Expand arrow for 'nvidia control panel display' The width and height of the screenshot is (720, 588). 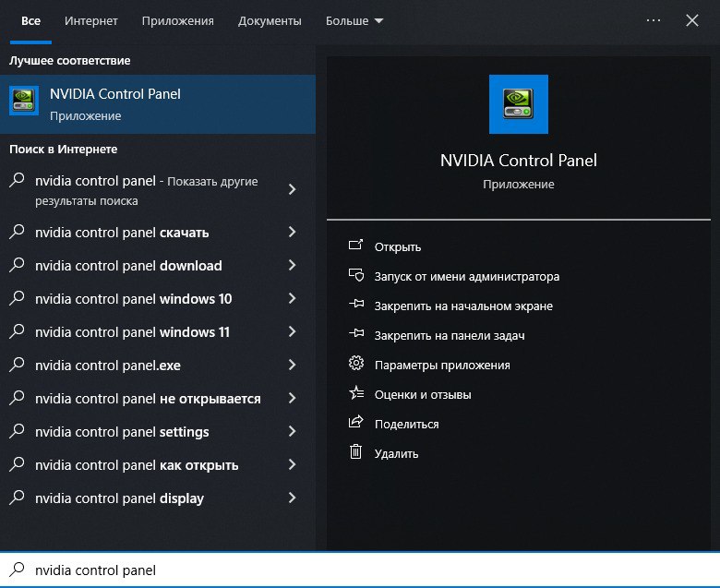coord(292,498)
